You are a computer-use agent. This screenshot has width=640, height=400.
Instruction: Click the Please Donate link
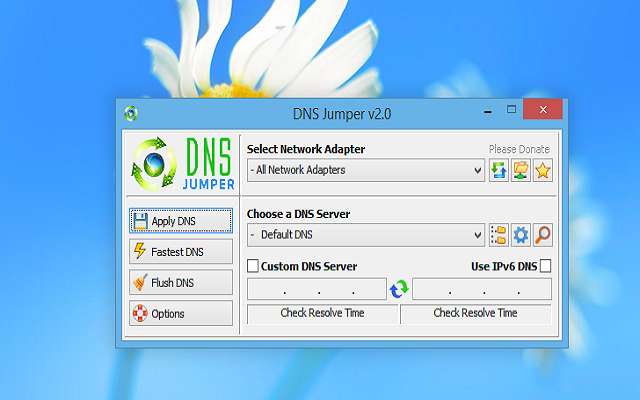(519, 149)
